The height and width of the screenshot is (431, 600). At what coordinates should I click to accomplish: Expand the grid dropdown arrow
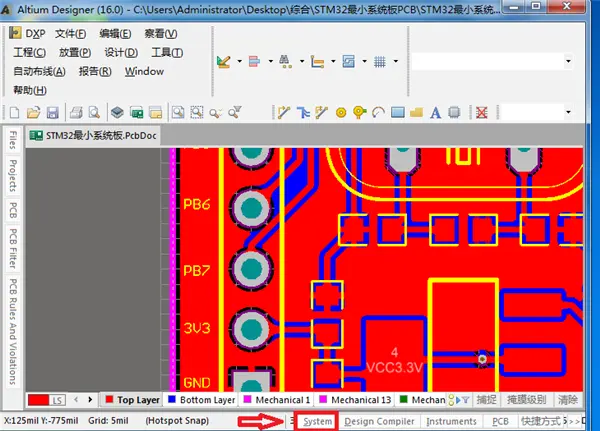(x=396, y=61)
